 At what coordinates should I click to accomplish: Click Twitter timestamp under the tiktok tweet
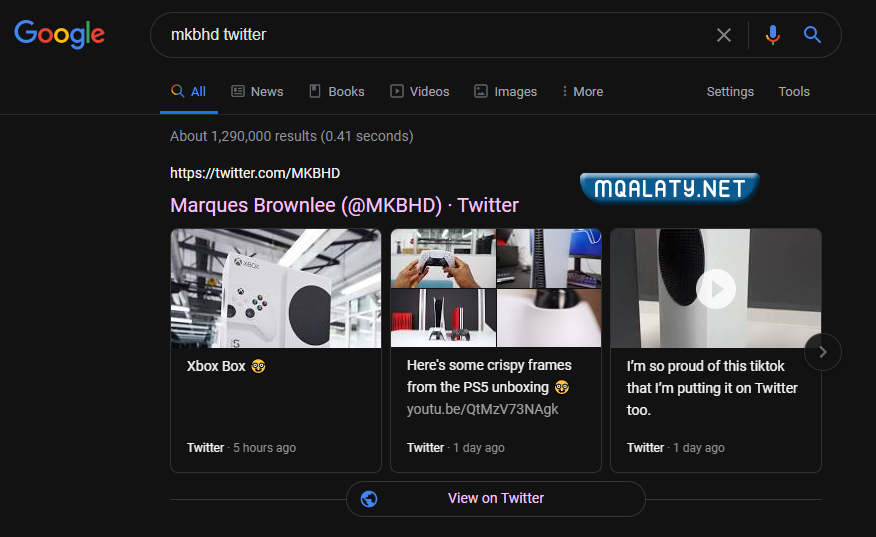click(x=675, y=448)
